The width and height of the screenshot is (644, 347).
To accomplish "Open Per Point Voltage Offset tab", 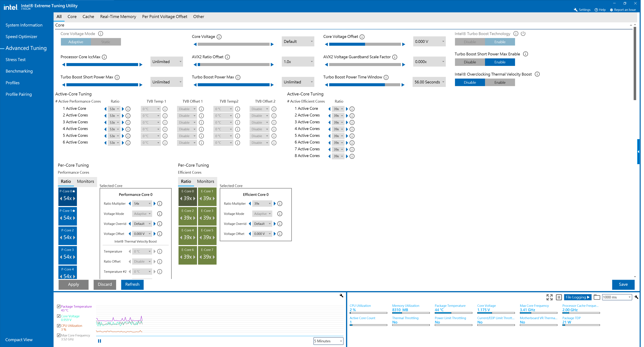I will pos(165,17).
